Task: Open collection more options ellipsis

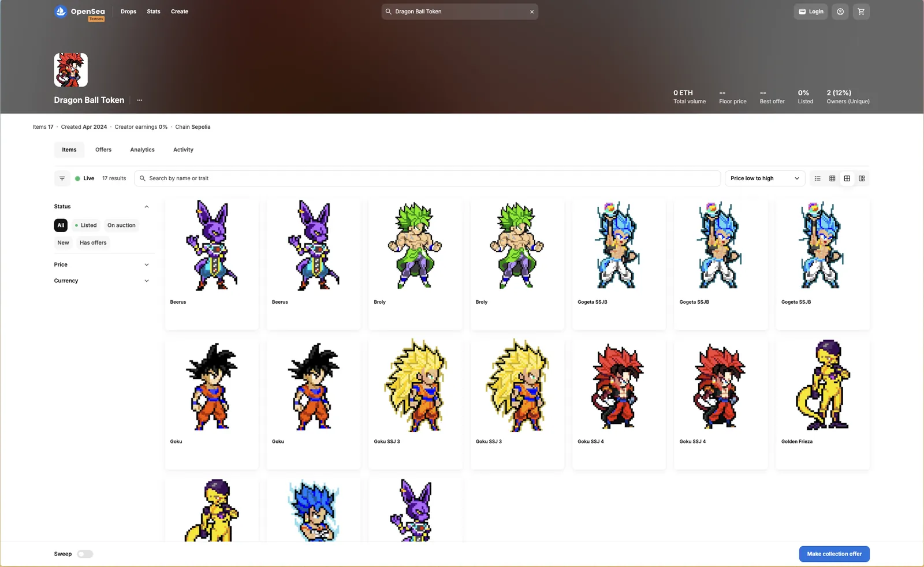Action: click(x=140, y=100)
